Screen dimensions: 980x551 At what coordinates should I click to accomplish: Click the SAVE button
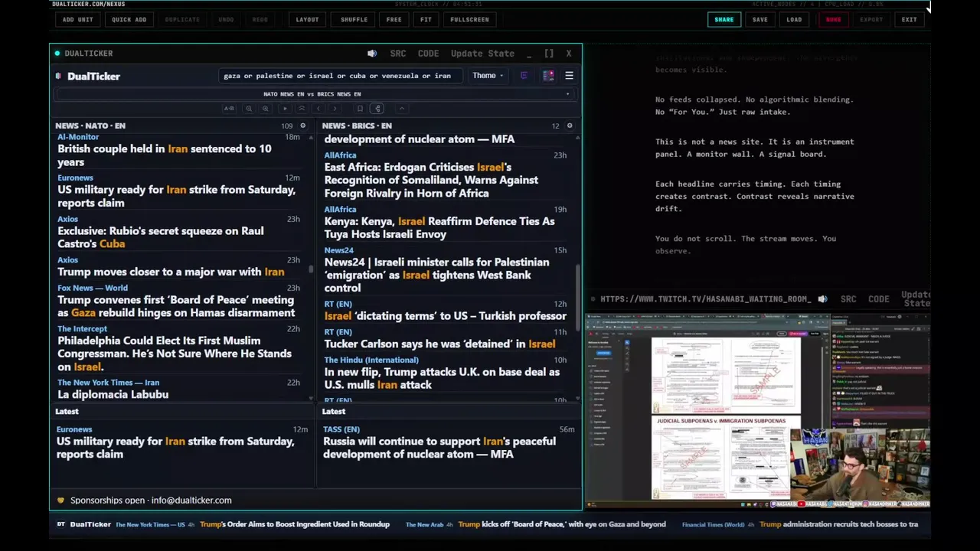[759, 19]
